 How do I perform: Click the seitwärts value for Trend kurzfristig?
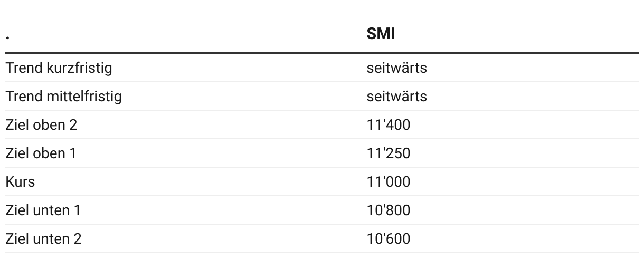pos(396,68)
